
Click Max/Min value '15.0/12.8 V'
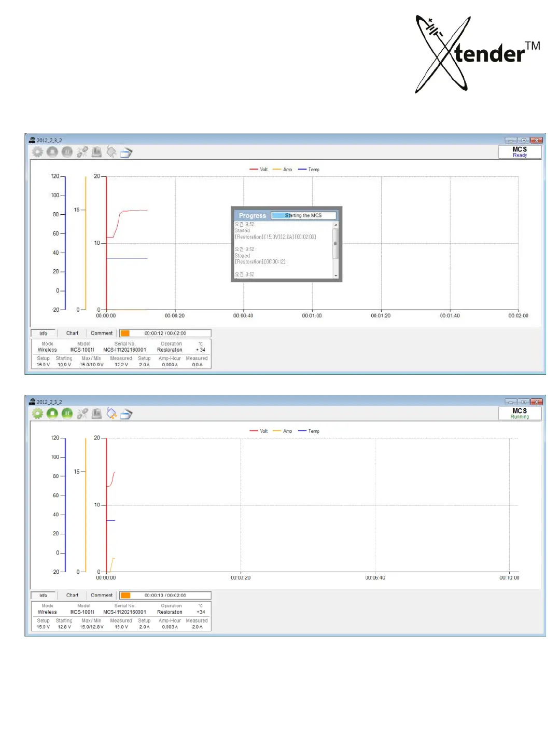[x=92, y=627]
